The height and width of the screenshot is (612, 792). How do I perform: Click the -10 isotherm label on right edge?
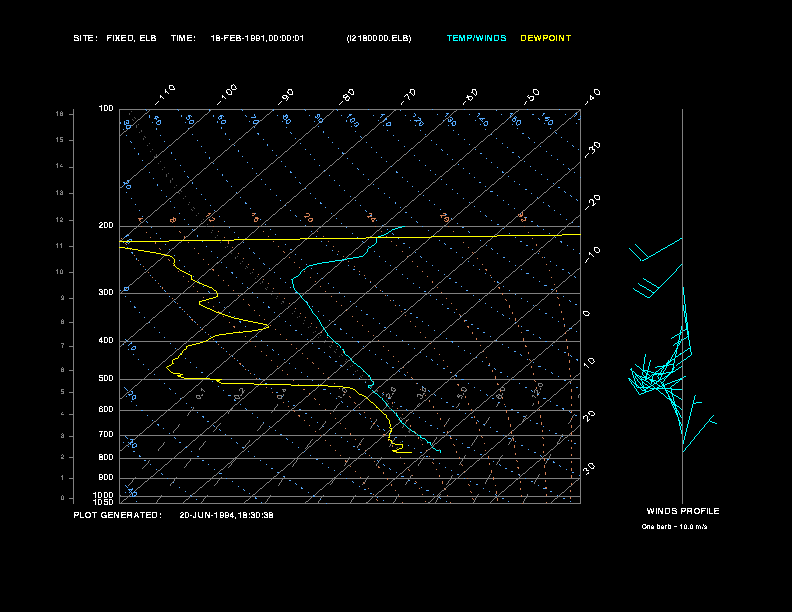pyautogui.click(x=592, y=255)
